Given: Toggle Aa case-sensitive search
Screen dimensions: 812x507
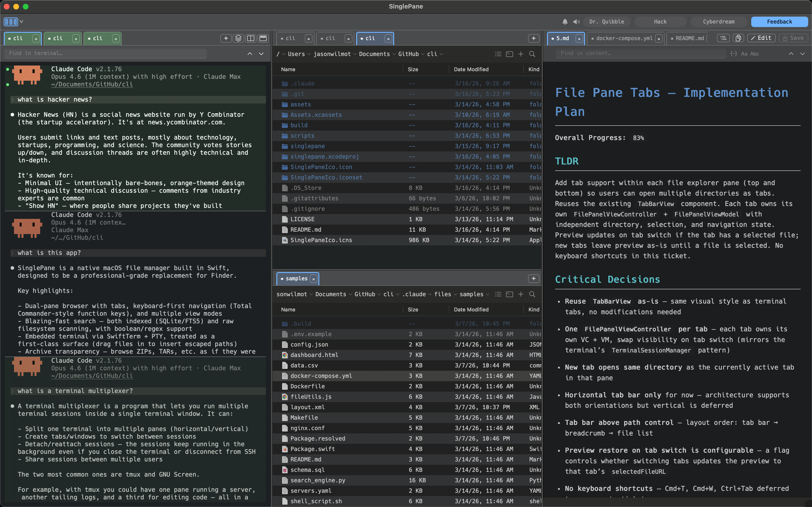Looking at the screenshot, I should click(x=744, y=54).
